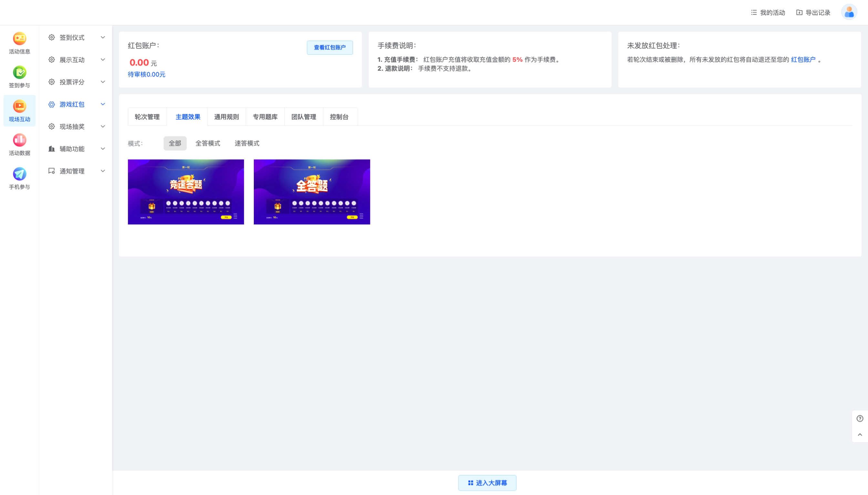Select the 速答模式 mode filter
The width and height of the screenshot is (868, 495).
247,143
